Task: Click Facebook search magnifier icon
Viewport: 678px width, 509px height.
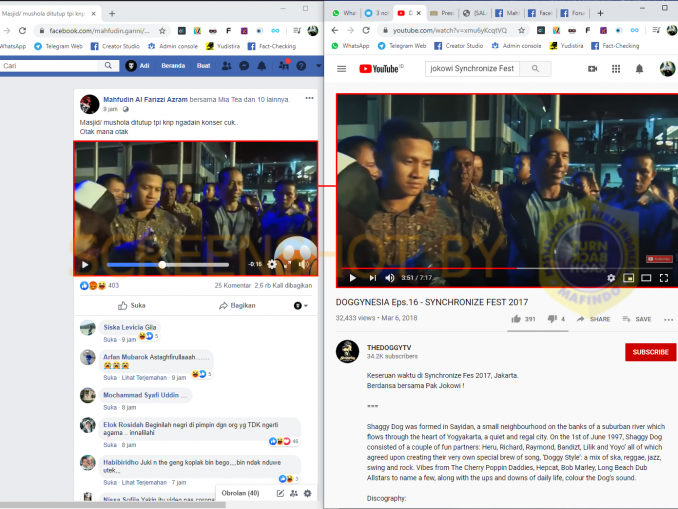Action: (x=108, y=65)
